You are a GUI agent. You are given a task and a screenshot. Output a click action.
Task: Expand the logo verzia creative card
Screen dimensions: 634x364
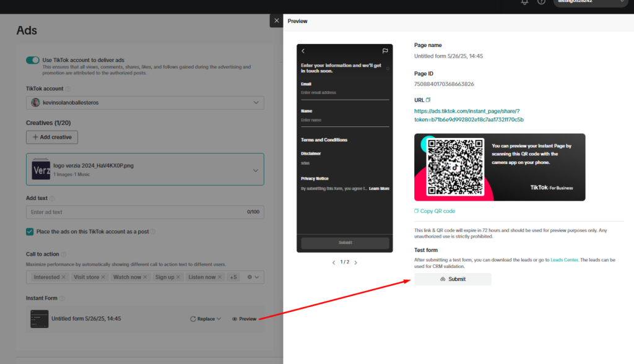256,170
